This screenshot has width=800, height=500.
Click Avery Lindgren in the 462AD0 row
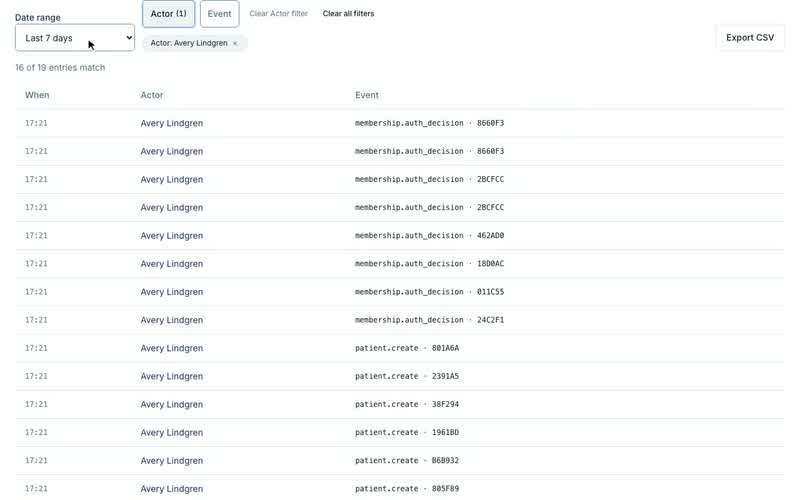point(171,236)
